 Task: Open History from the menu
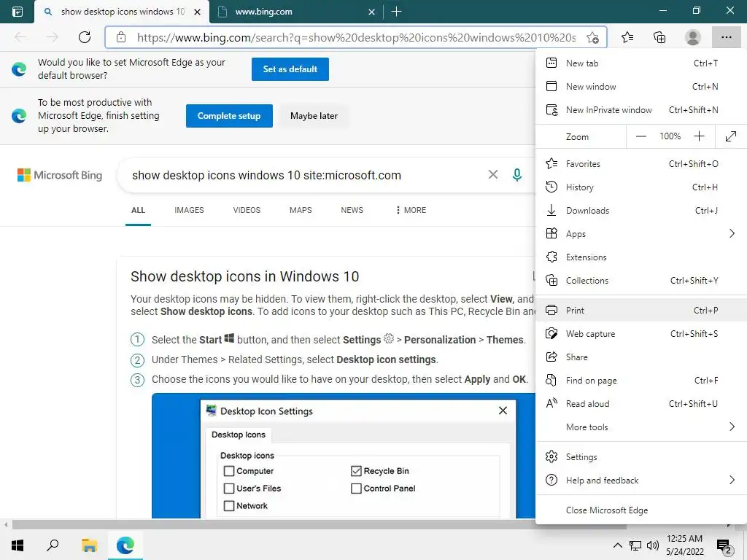click(x=641, y=187)
